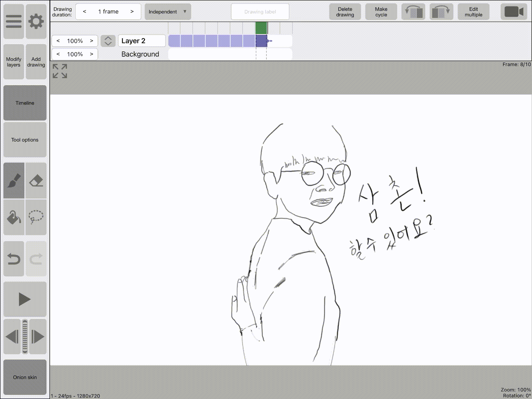532x399 pixels.
Task: Select the Eraser tool
Action: (x=36, y=180)
